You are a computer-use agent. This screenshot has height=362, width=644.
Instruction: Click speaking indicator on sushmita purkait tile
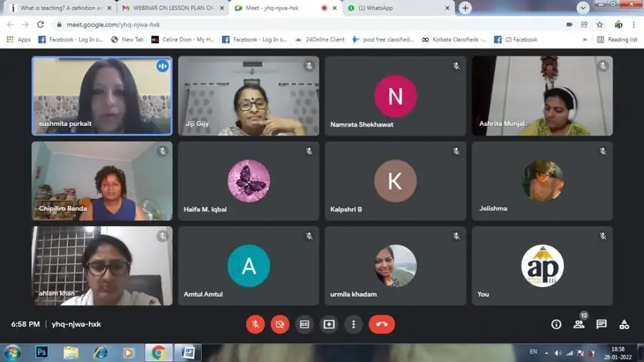coord(162,66)
